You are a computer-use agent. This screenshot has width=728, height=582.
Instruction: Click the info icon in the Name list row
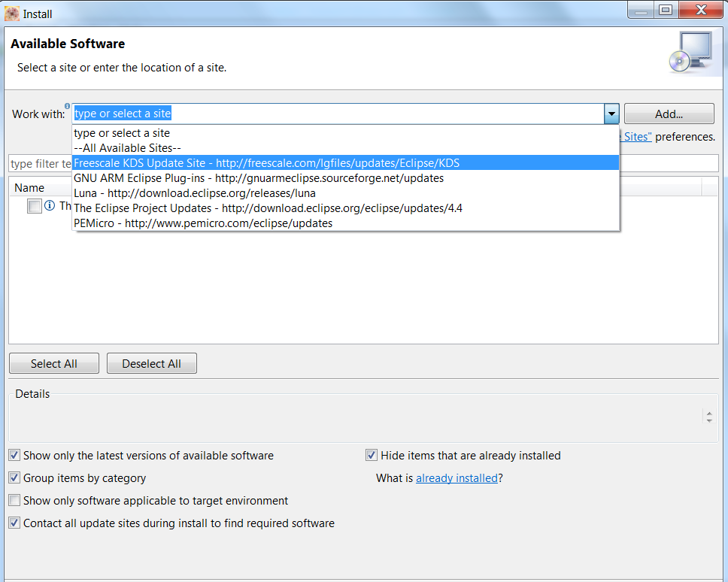coord(50,205)
